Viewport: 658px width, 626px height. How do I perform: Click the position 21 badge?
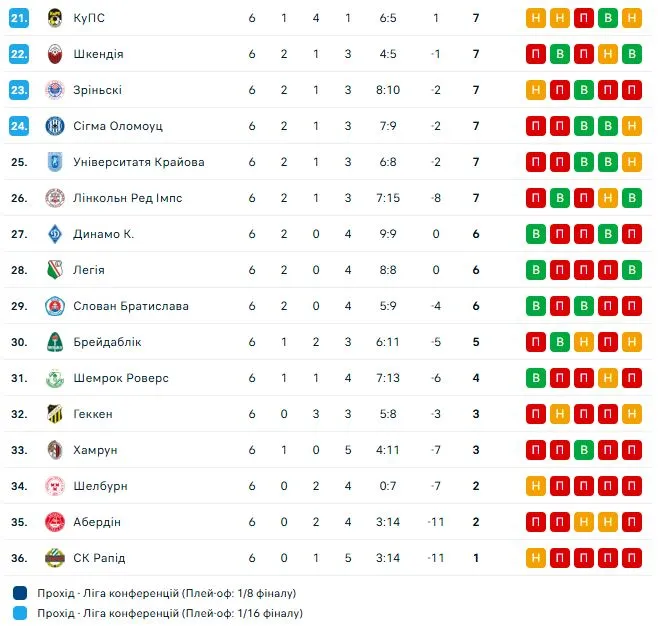[x=19, y=18]
